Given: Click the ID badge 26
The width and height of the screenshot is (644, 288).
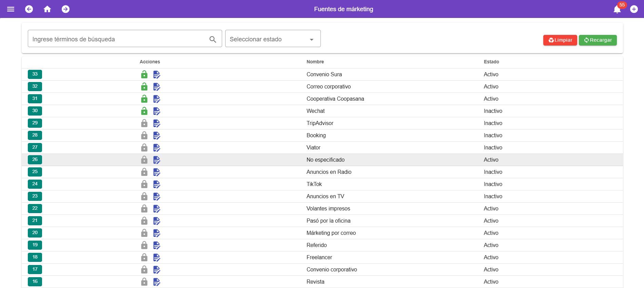Looking at the screenshot, I should (35, 160).
